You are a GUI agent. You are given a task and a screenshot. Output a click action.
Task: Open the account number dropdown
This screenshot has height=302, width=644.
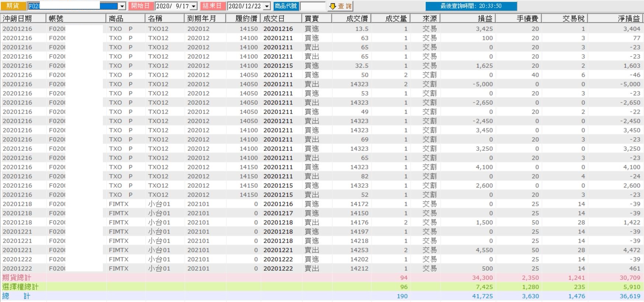click(122, 6)
